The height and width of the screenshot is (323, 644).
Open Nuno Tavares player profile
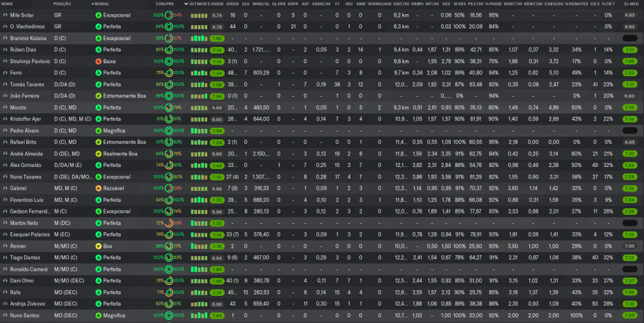pyautogui.click(x=26, y=177)
